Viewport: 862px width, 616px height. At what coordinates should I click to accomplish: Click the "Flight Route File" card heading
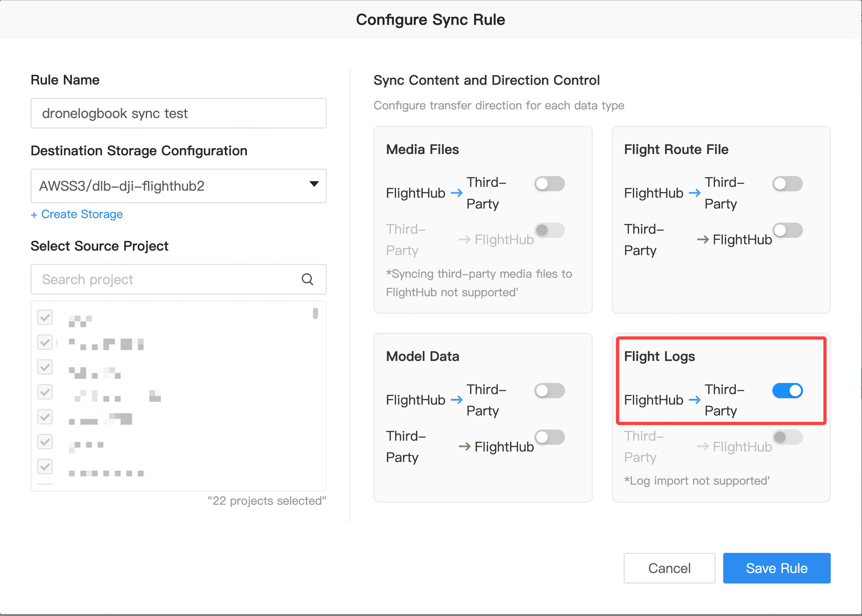[676, 150]
